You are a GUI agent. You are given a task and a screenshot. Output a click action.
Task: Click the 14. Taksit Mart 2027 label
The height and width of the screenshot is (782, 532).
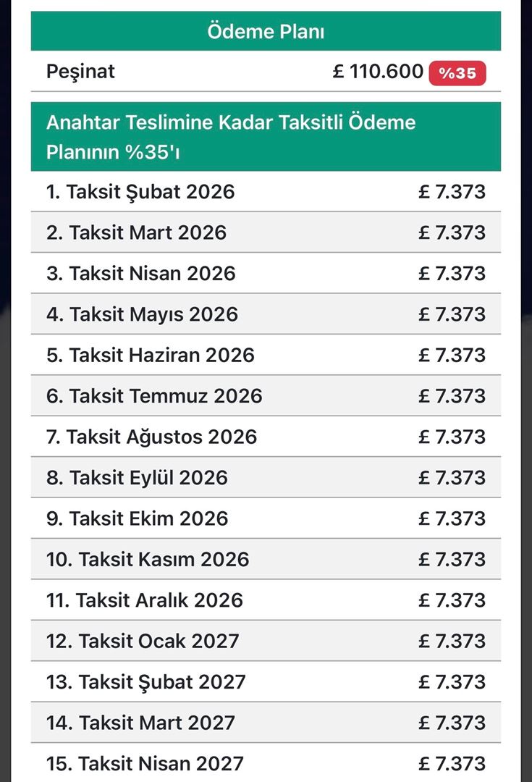click(141, 723)
